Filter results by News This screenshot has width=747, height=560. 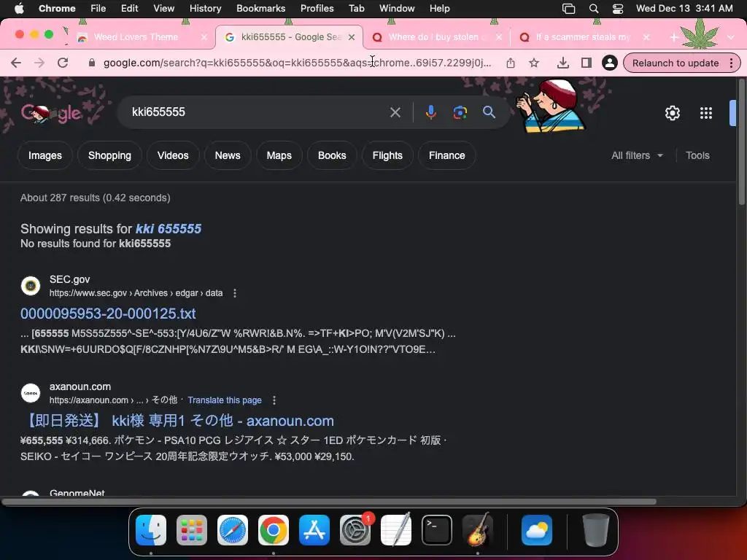tap(228, 156)
